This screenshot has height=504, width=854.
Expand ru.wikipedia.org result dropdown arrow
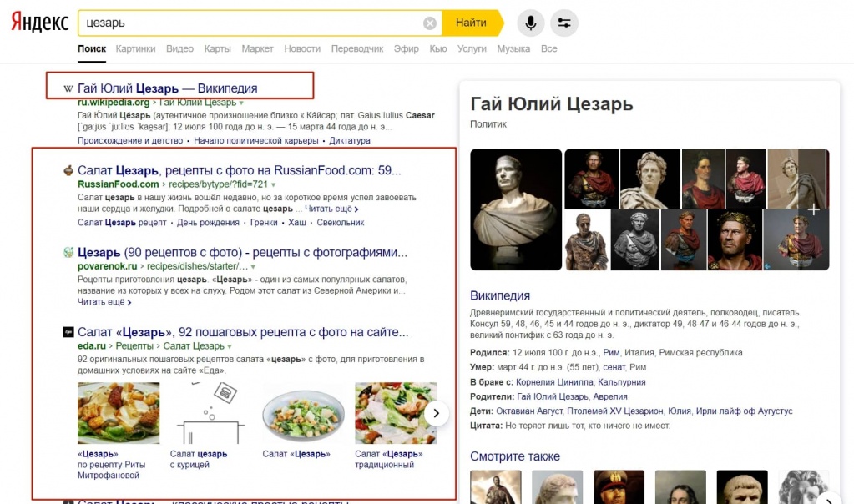[x=241, y=103]
